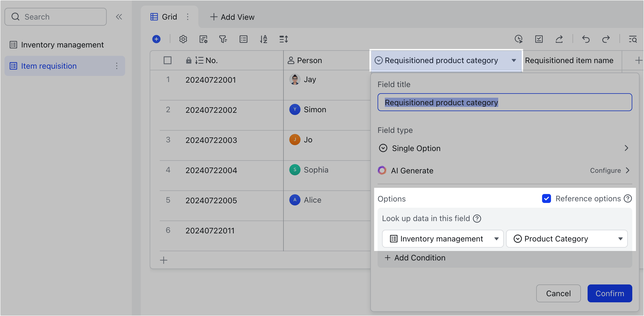Screen dimensions: 644x316
Task: Open the Product Category field dropdown
Action: click(x=567, y=239)
